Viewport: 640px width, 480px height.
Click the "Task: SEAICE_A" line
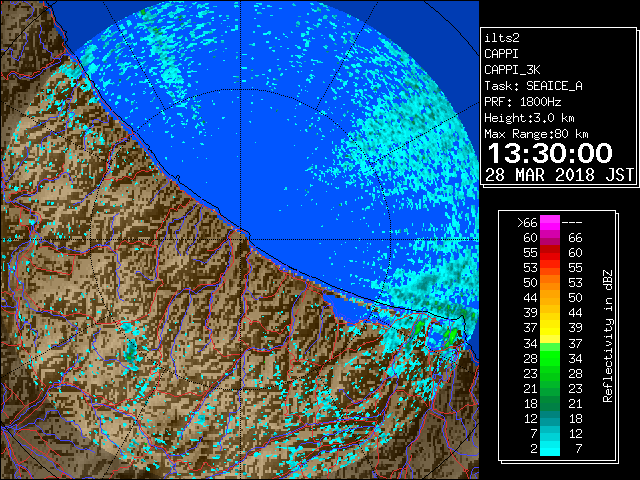click(533, 86)
